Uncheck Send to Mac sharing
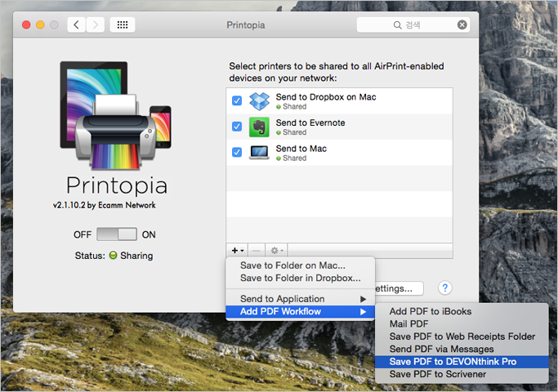Image resolution: width=558 pixels, height=392 pixels. click(237, 152)
